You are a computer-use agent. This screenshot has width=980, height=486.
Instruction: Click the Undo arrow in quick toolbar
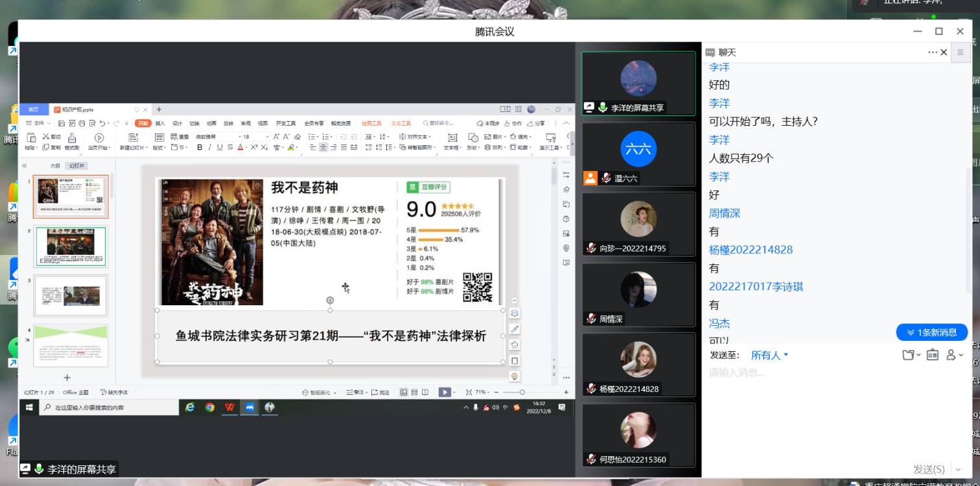coord(102,123)
